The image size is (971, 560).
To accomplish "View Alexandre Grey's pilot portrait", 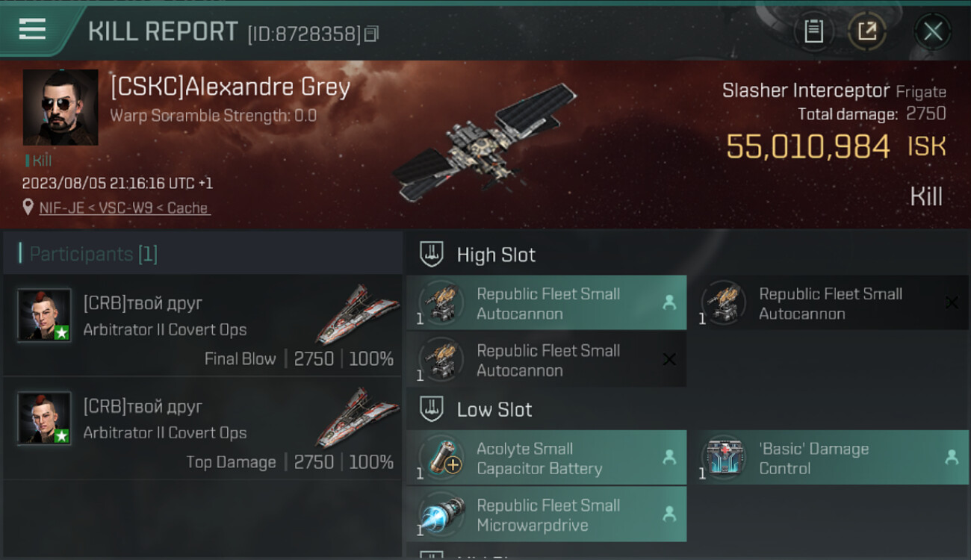I will pyautogui.click(x=61, y=108).
